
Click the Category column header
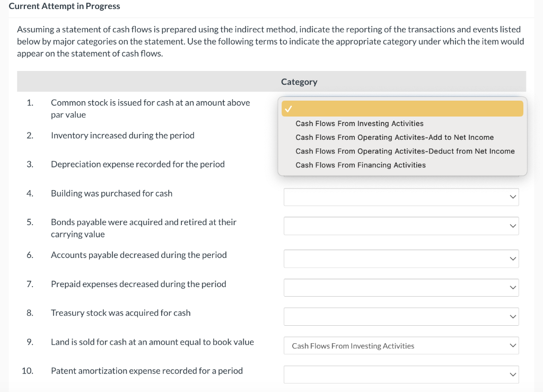pyautogui.click(x=299, y=82)
